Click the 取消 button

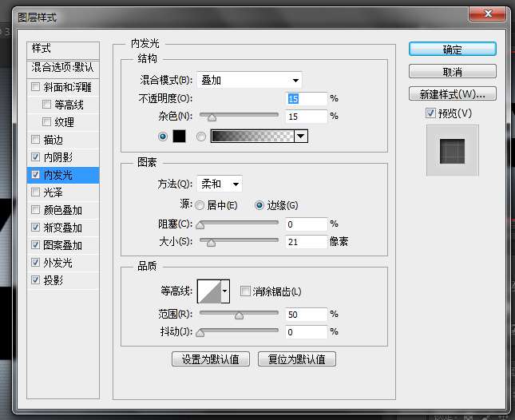click(x=452, y=71)
